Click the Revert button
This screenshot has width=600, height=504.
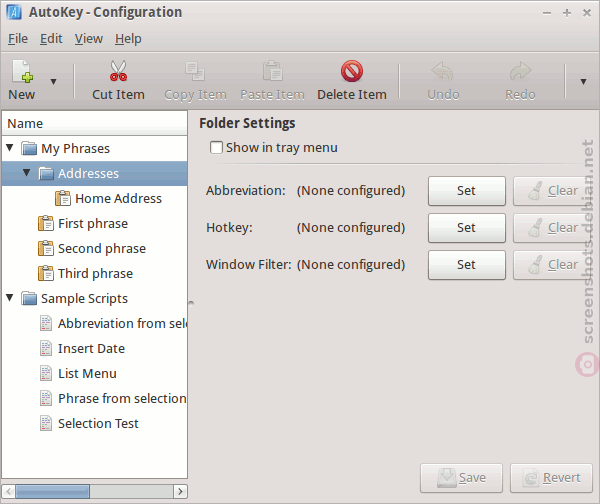coord(551,478)
